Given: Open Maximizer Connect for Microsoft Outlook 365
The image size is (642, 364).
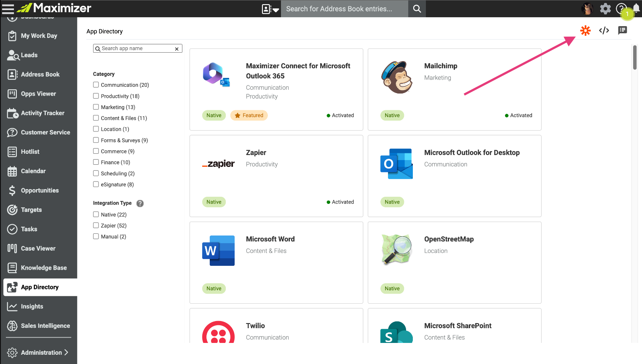Looking at the screenshot, I should click(298, 71).
